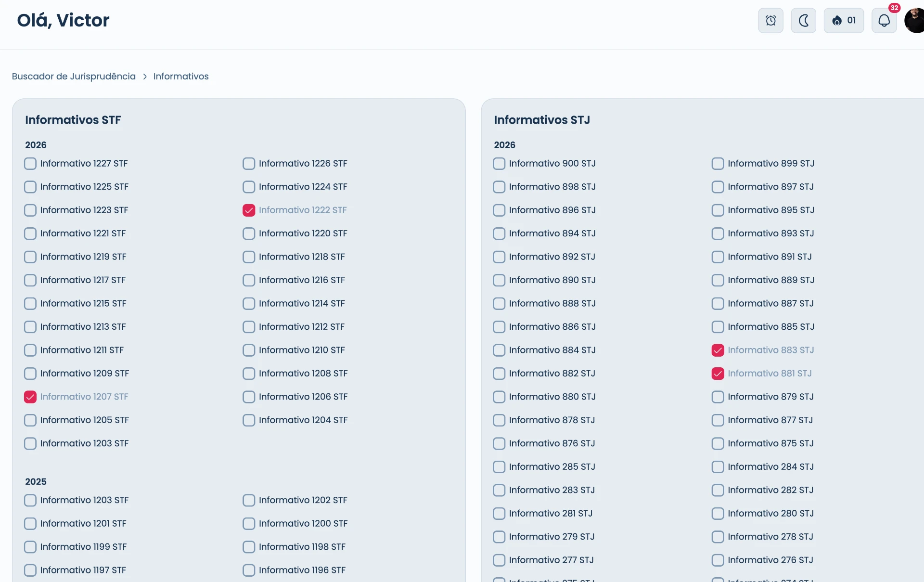924x582 pixels.
Task: Tick the Informativo 280 STJ box
Action: click(718, 514)
